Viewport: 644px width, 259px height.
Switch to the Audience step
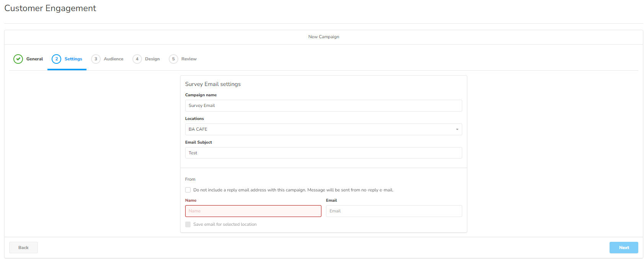113,59
